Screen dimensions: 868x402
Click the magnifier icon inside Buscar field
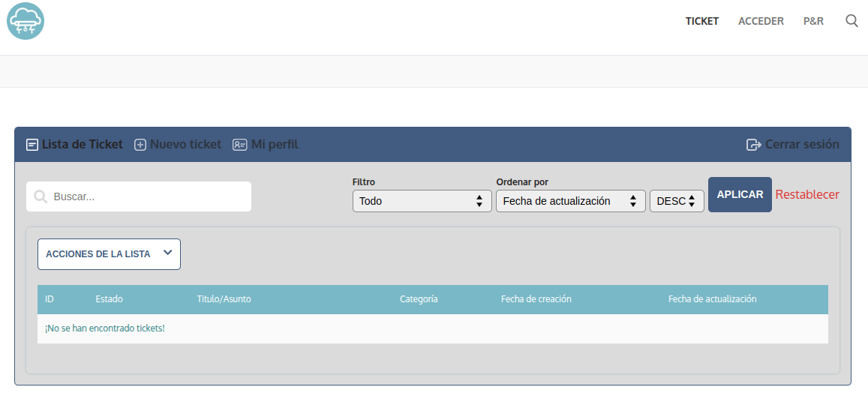[41, 196]
